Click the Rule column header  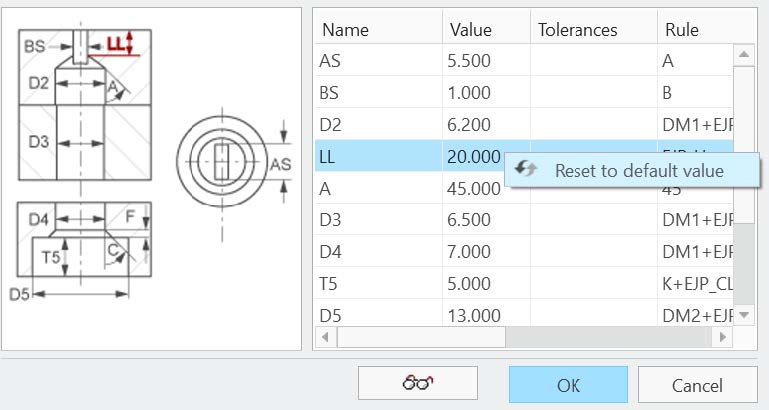click(682, 30)
